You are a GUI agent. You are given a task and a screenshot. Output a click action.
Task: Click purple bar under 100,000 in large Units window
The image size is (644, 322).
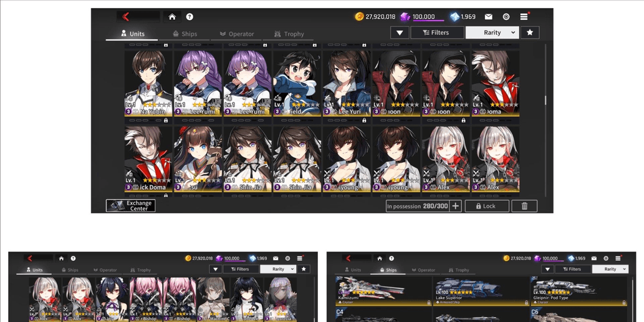tap(428, 21)
